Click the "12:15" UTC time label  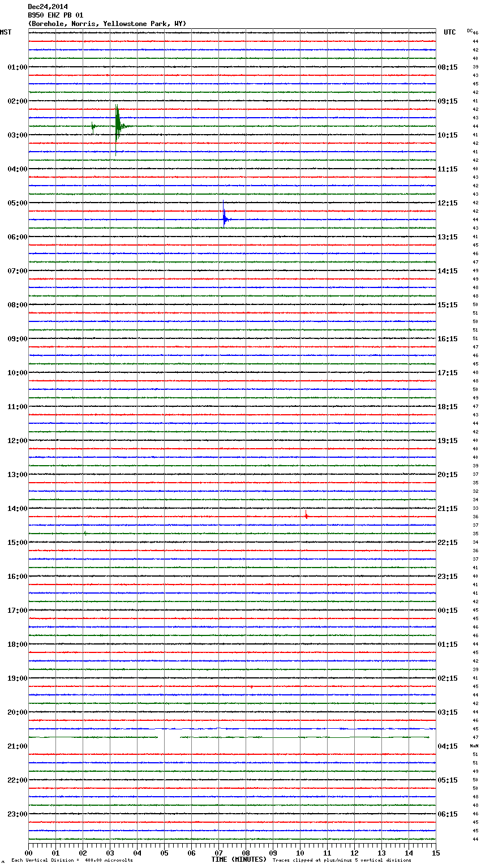pyautogui.click(x=448, y=203)
